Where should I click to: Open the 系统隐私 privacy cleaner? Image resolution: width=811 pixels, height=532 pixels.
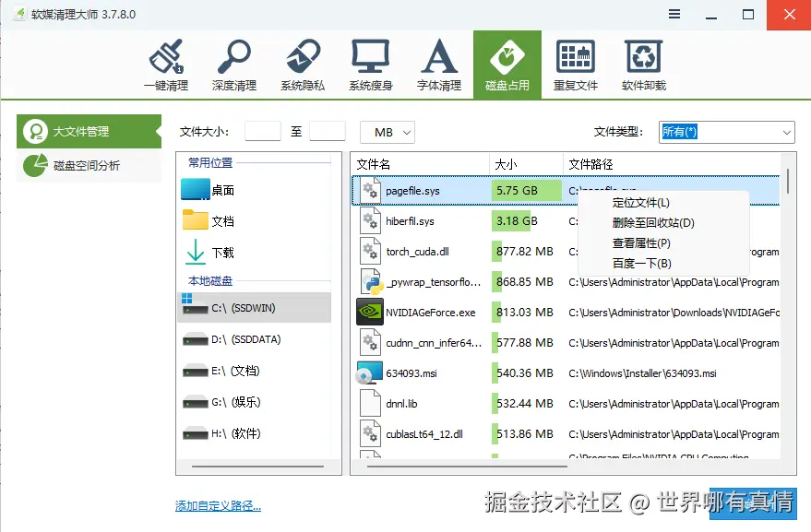coord(303,65)
